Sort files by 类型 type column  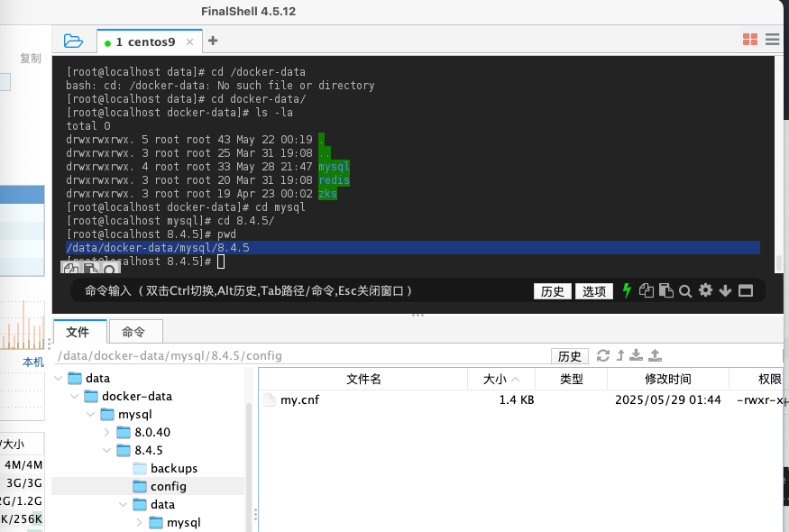click(x=571, y=379)
